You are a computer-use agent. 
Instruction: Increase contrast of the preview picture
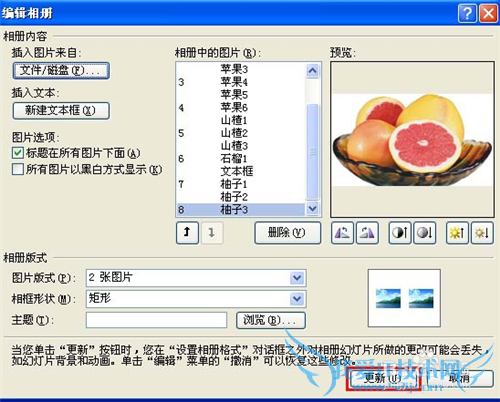point(400,233)
